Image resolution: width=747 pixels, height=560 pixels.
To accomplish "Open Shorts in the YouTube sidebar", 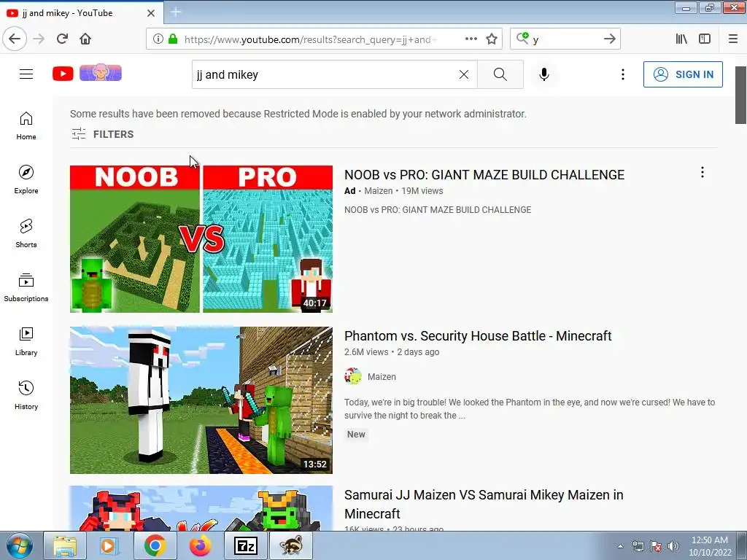I will pyautogui.click(x=26, y=233).
